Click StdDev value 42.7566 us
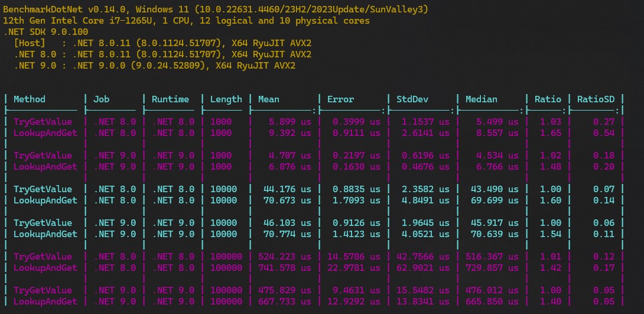 coord(423,257)
